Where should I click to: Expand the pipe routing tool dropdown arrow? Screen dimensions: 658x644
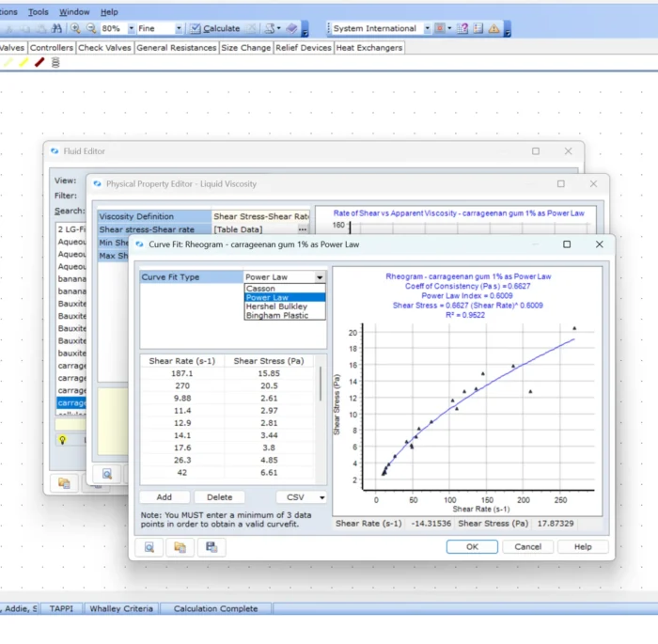click(x=278, y=28)
